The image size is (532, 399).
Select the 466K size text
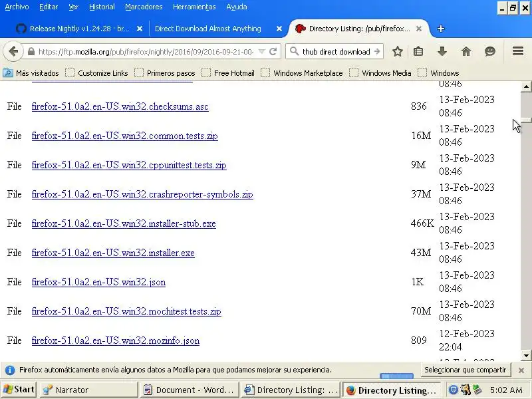pyautogui.click(x=422, y=223)
